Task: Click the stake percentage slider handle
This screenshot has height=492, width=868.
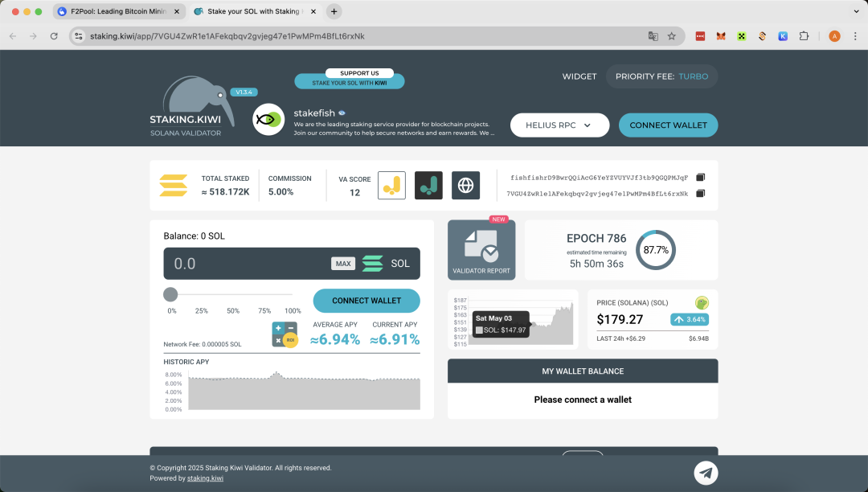Action: pos(170,294)
